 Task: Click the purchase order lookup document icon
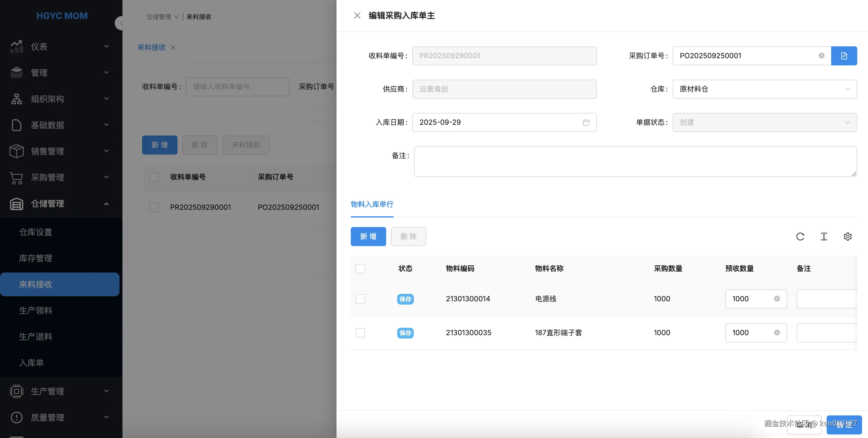coord(844,56)
